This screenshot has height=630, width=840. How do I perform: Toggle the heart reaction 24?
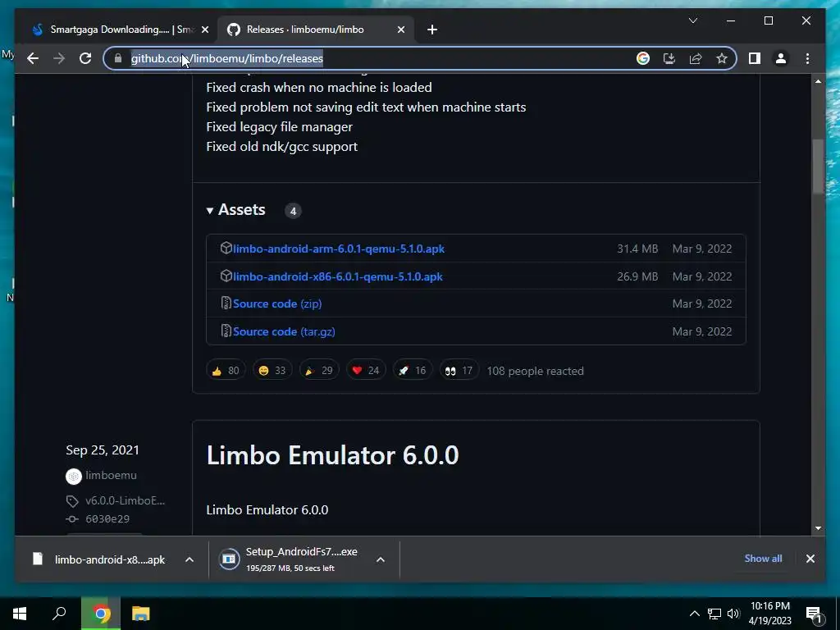click(x=366, y=370)
